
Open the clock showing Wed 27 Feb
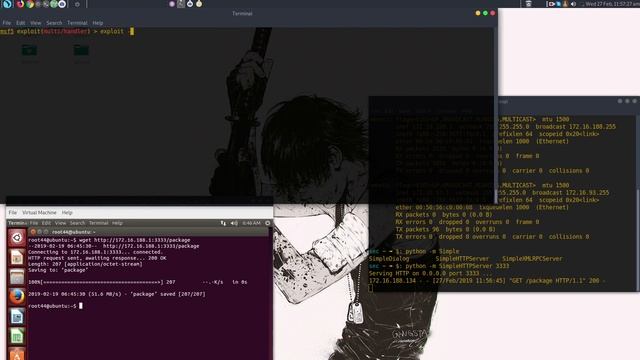pyautogui.click(x=612, y=4)
